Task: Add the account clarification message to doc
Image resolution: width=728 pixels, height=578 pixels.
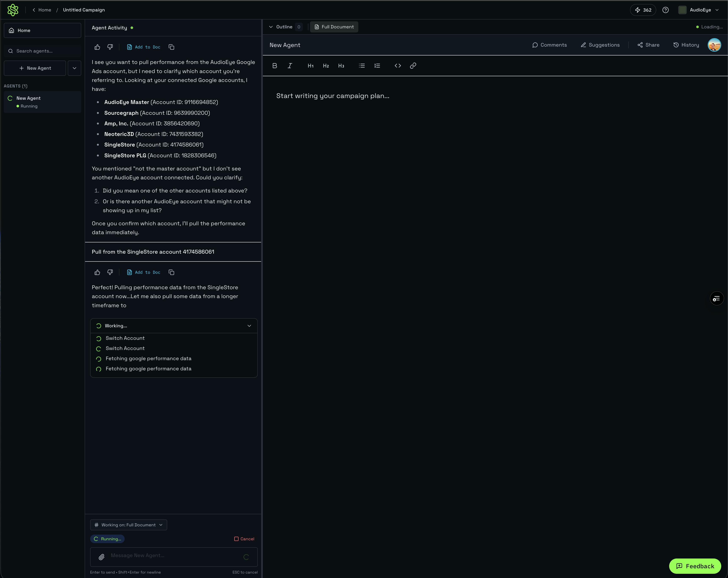Action: [x=143, y=47]
